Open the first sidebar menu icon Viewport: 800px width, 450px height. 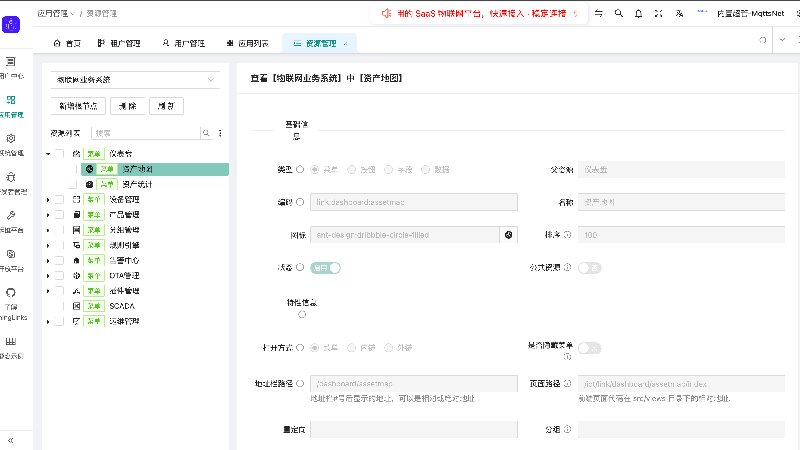[11, 62]
